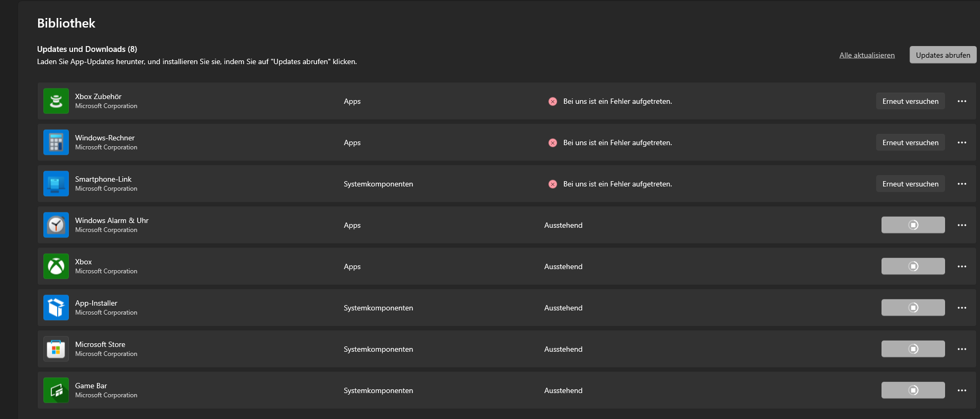Click the Smartphone-Link app icon
This screenshot has width=980, height=419.
[x=56, y=184]
